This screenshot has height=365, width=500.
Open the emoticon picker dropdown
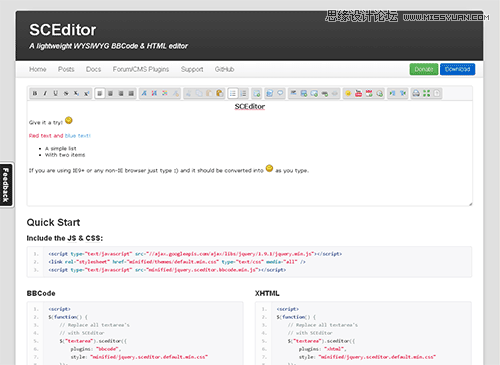[348, 93]
